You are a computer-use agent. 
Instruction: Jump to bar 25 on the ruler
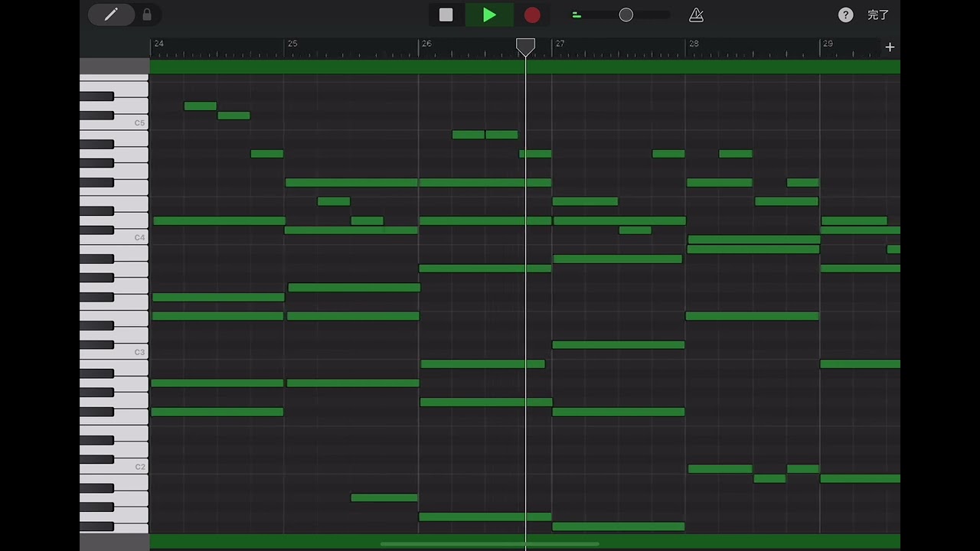pyautogui.click(x=292, y=44)
